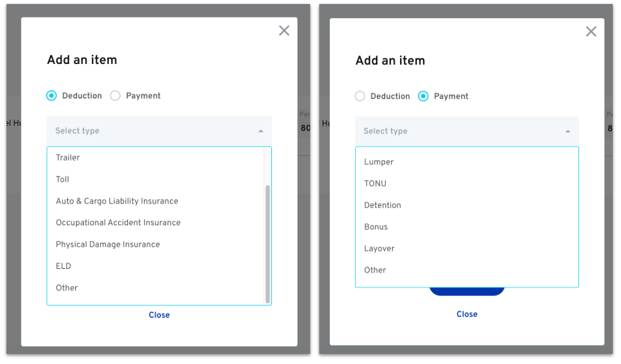Choose Trailer from the deduction list
The width and height of the screenshot is (621, 364).
pos(68,157)
